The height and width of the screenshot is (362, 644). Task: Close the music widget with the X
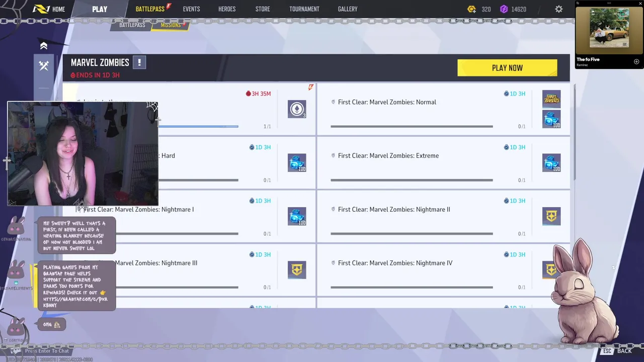click(x=640, y=3)
